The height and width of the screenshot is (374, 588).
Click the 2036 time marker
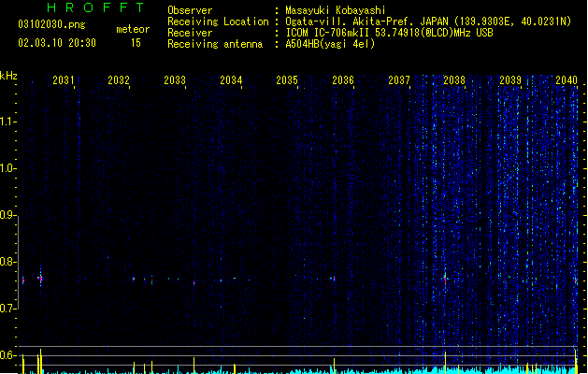[343, 80]
